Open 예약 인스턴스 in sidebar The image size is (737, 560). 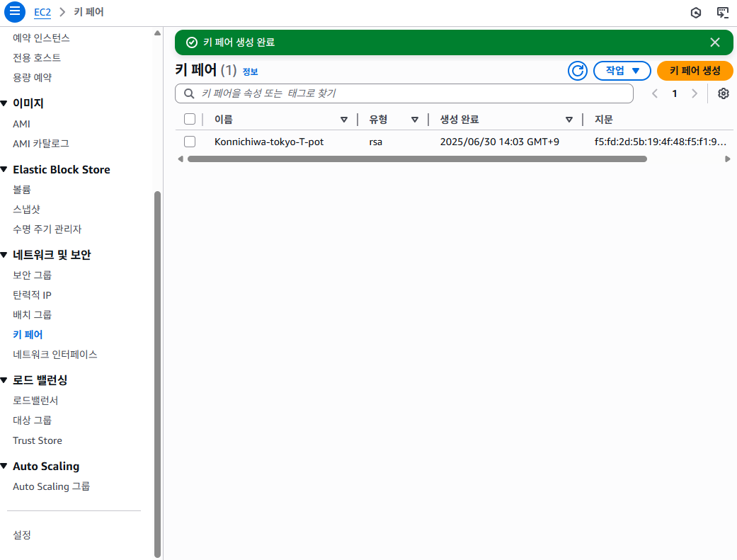coord(41,38)
